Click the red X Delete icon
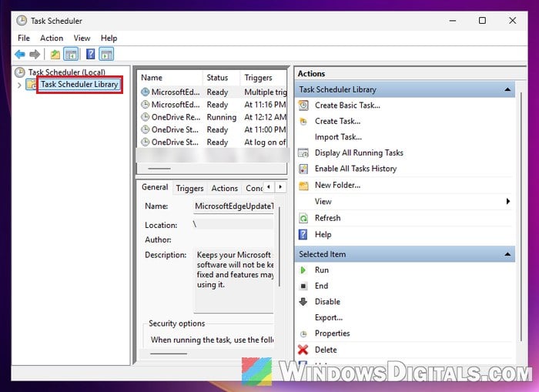Viewport: 539px width, 392px height. coord(303,350)
